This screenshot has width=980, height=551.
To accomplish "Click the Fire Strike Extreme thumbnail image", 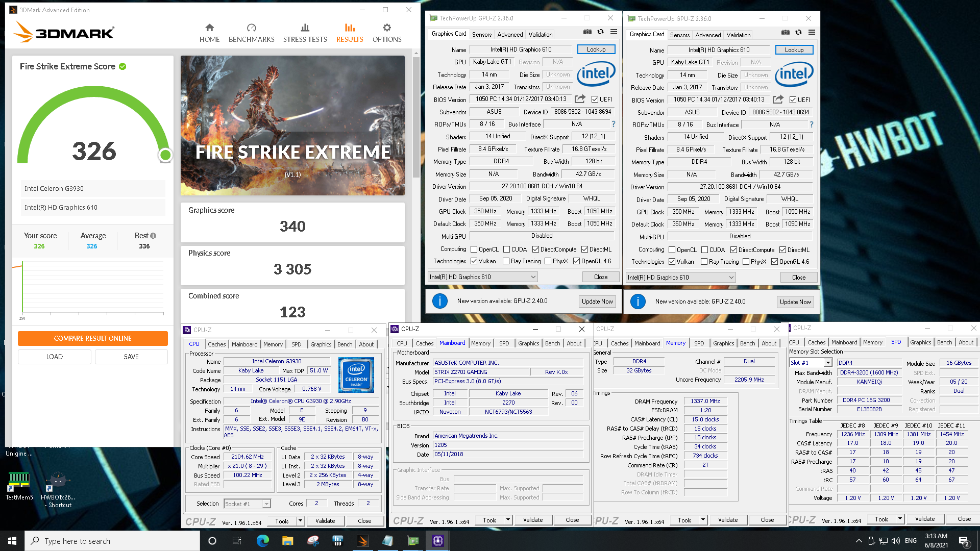I will pos(292,126).
